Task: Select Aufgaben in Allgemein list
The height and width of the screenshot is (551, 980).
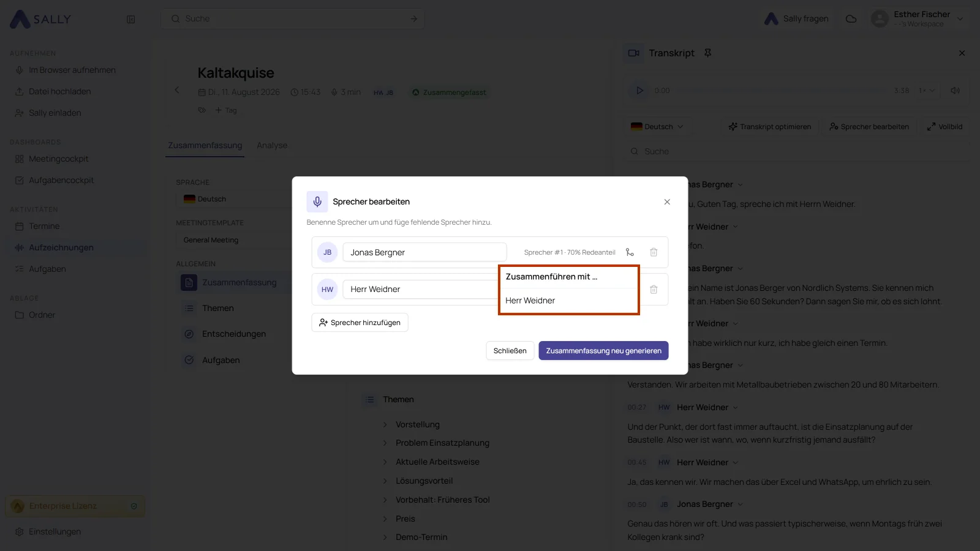Action: pos(221,361)
